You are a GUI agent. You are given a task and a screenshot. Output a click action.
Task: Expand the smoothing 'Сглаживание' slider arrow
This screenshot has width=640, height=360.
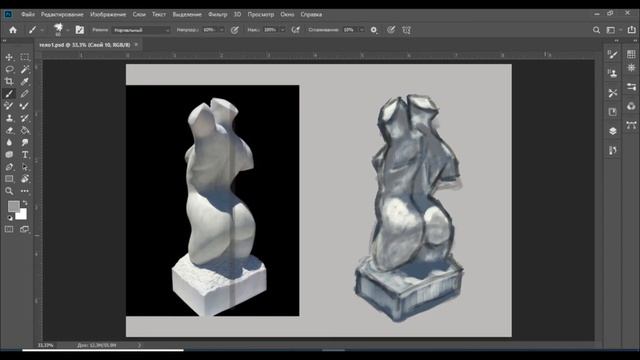[361, 30]
